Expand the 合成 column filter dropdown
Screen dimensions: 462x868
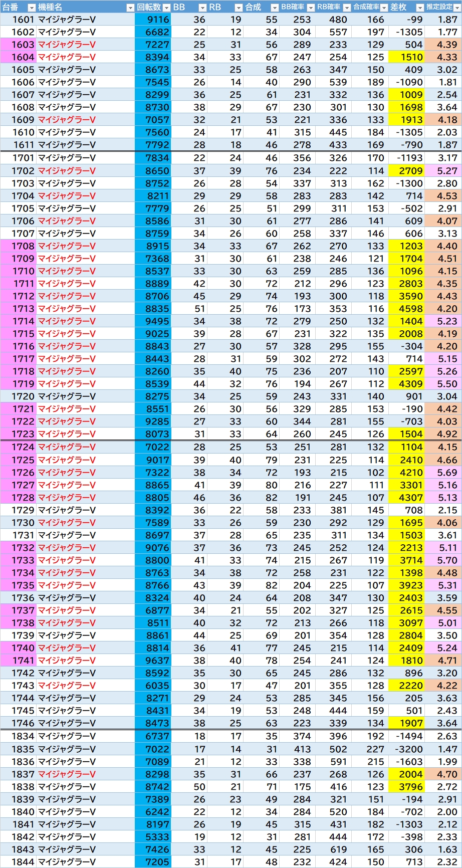coord(275,8)
